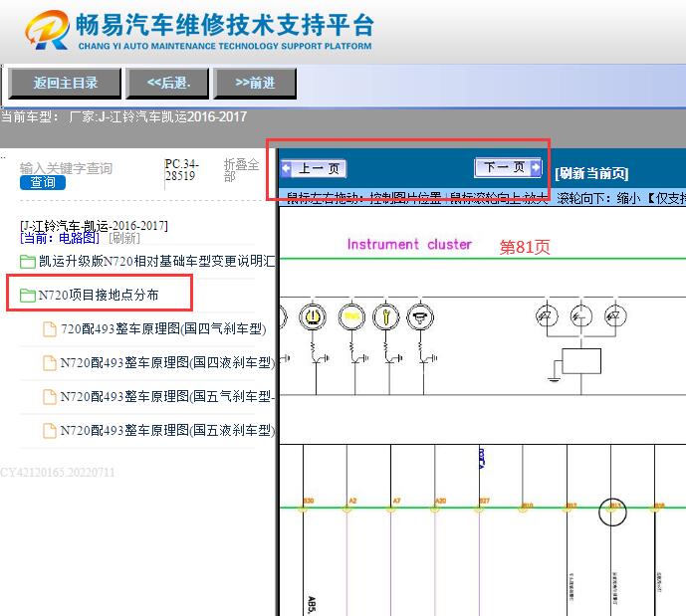The width and height of the screenshot is (686, 616).
Task: Click the rectangular component box with ground symbol
Action: coord(581,361)
